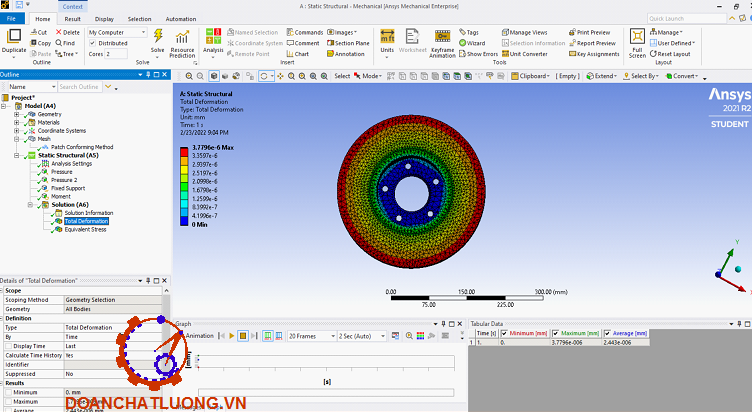Open Analysis Settings item
This screenshot has height=412, width=752.
[x=71, y=164]
